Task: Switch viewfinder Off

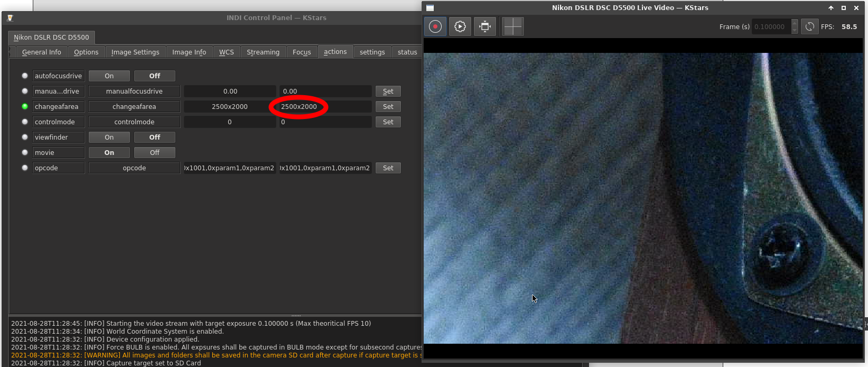Action: (x=155, y=137)
